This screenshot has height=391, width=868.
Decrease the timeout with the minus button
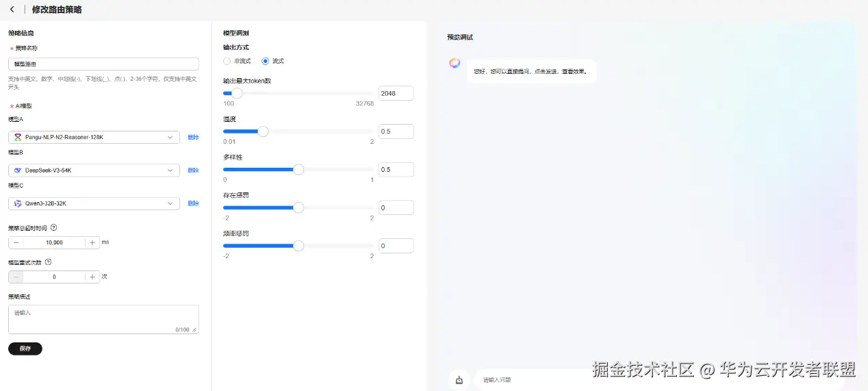(16, 242)
